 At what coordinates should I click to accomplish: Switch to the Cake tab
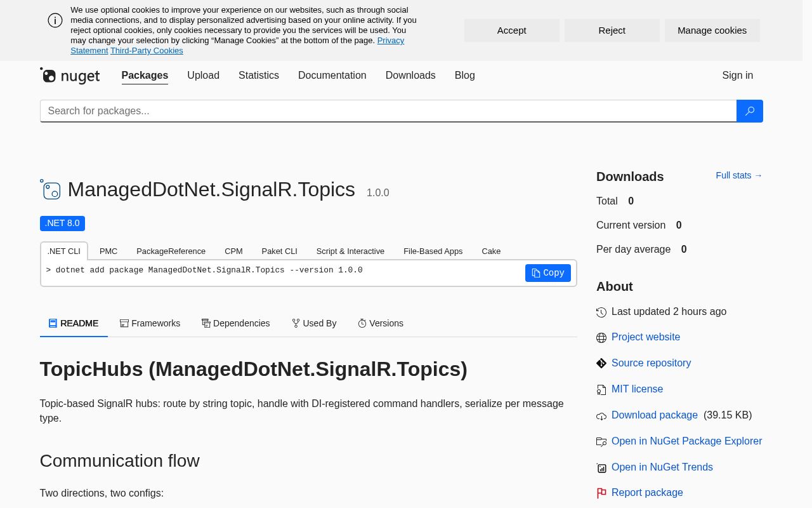pyautogui.click(x=491, y=251)
